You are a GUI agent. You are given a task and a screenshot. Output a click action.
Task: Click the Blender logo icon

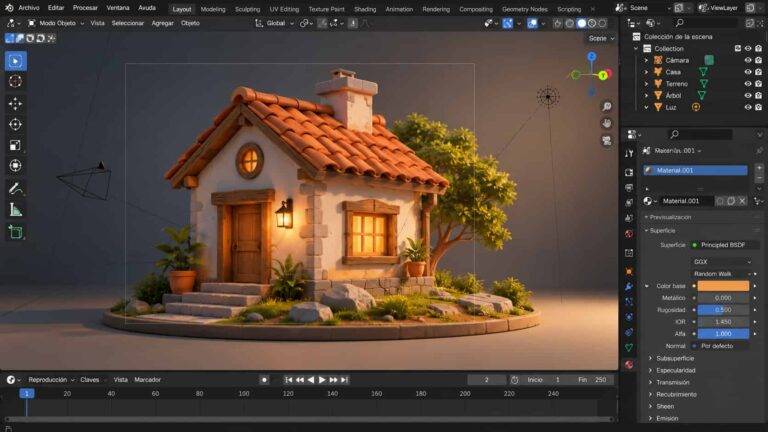coord(9,8)
